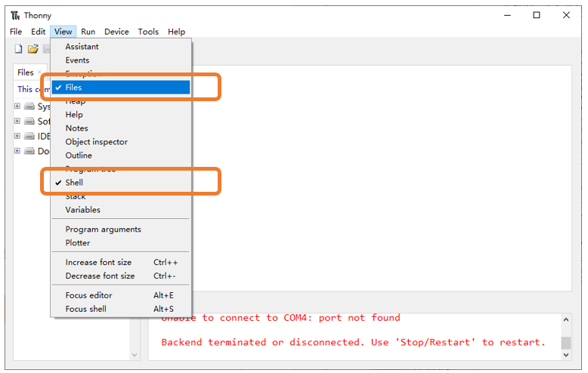The width and height of the screenshot is (588, 373).
Task: Open the Tools menu
Action: point(148,32)
